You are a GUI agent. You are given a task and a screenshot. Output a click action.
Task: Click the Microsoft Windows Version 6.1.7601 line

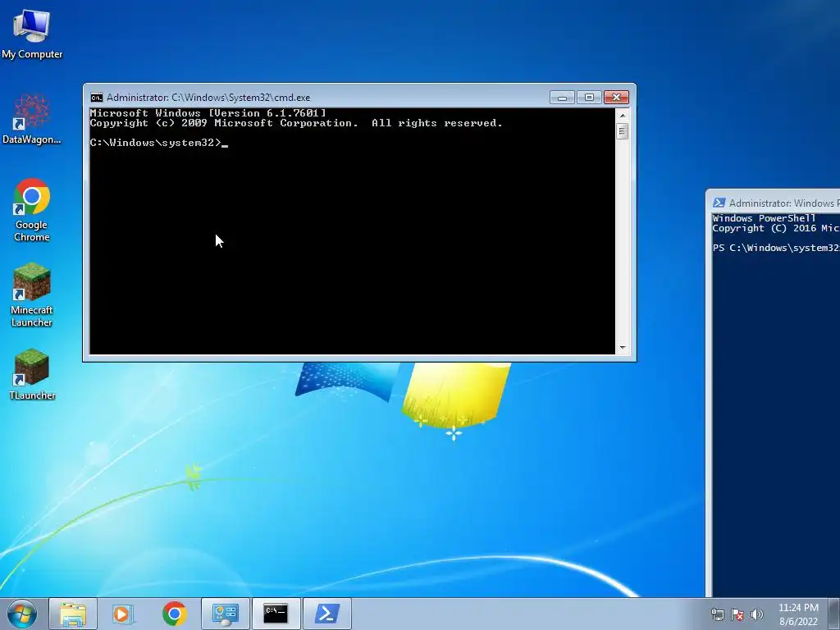tap(208, 113)
